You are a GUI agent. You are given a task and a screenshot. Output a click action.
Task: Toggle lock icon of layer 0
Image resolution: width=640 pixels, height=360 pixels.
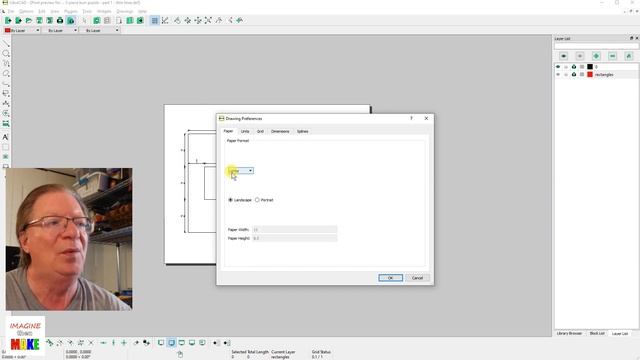point(566,67)
